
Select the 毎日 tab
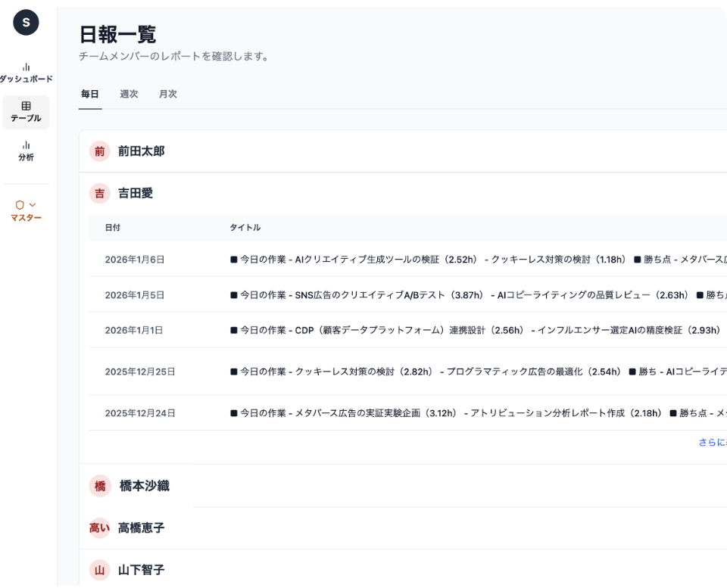click(x=89, y=94)
